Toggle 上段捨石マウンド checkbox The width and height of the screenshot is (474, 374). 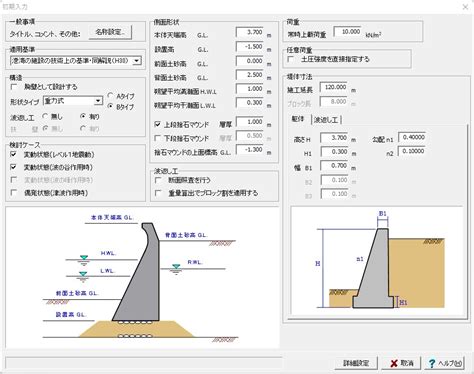[x=158, y=124]
